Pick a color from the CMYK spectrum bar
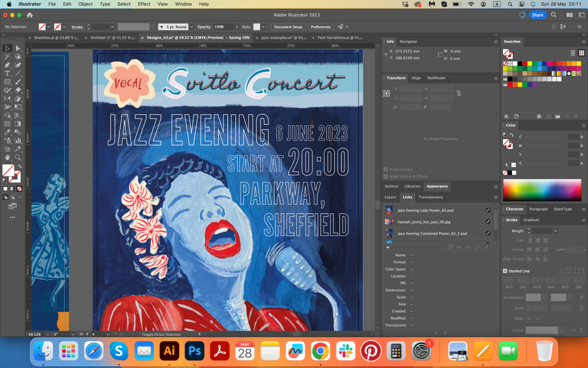 coord(541,190)
